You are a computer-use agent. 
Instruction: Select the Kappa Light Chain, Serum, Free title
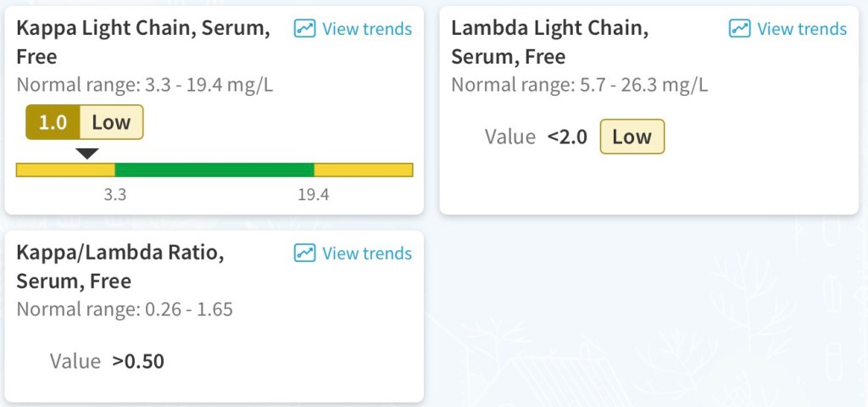point(142,42)
